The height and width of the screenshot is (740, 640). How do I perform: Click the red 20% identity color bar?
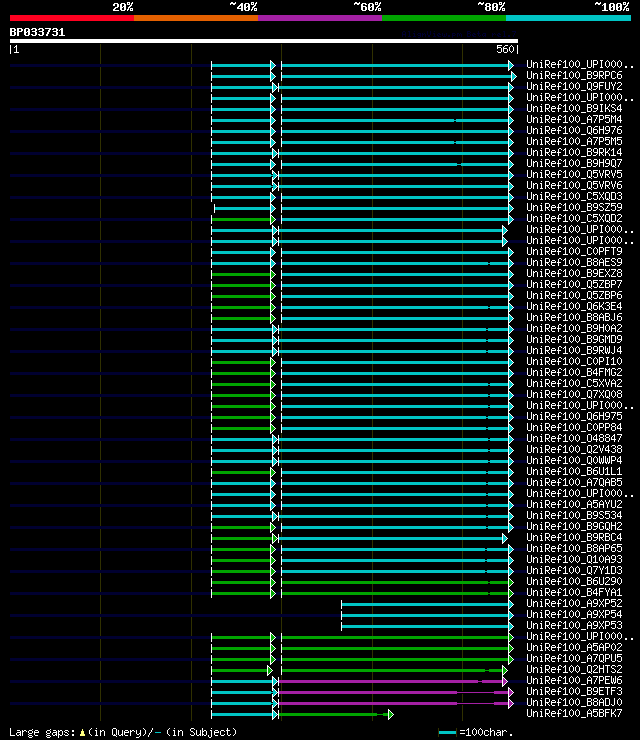tap(72, 18)
